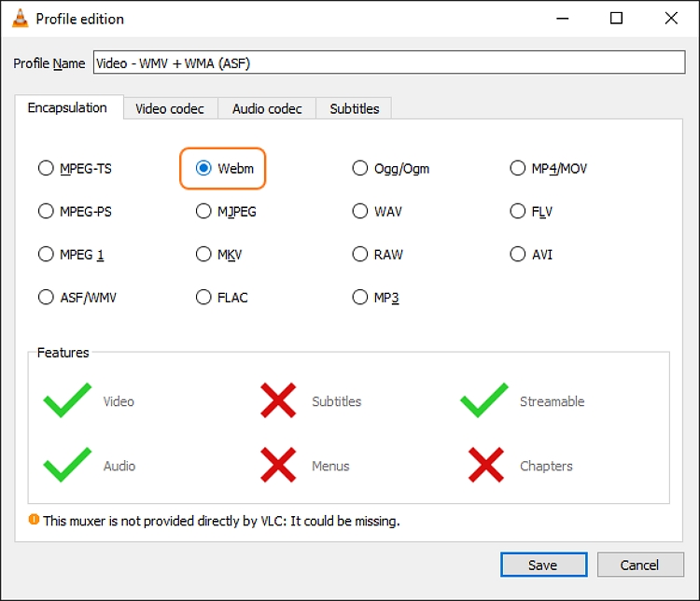Choose MPEG 1 encapsulation
Screen dimensions: 700x601
click(71, 255)
